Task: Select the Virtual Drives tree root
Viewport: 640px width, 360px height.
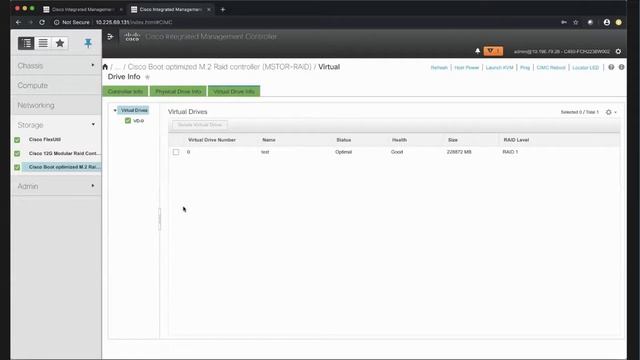Action: click(x=134, y=110)
